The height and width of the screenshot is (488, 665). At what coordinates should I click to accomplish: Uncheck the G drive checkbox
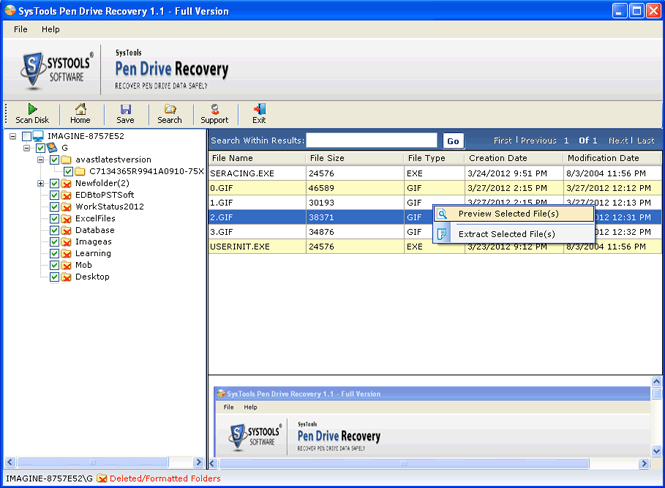40,148
